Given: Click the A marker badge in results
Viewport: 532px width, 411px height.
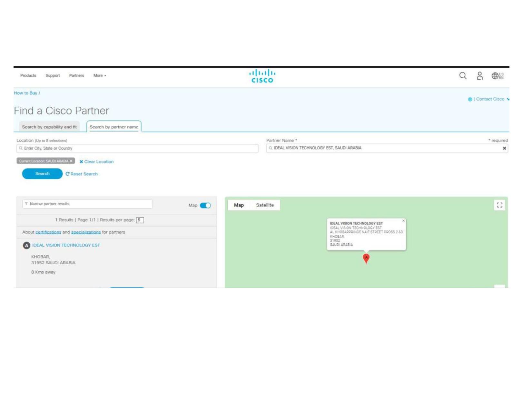Looking at the screenshot, I should tap(26, 246).
